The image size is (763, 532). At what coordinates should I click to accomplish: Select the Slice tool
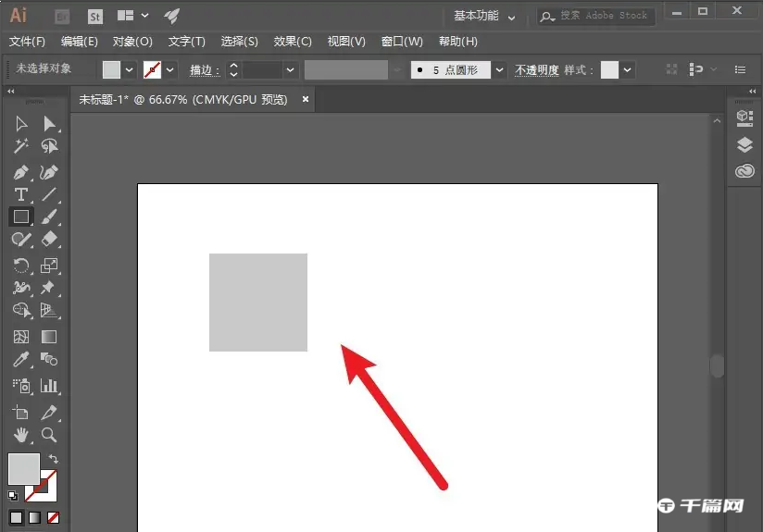[49, 413]
